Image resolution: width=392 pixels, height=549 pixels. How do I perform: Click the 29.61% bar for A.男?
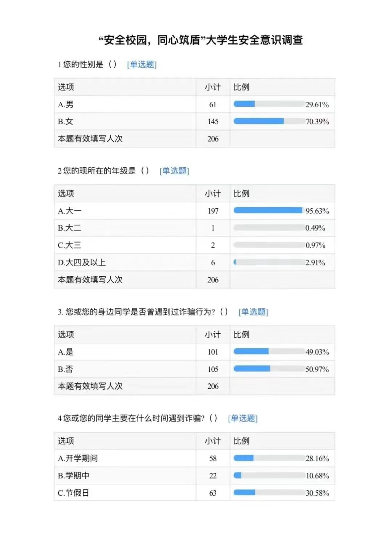269,104
